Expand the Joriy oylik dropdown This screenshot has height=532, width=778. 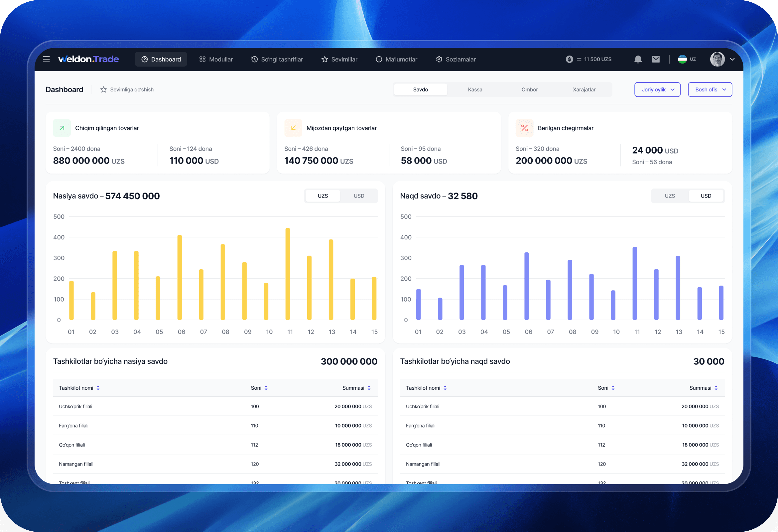[657, 90]
